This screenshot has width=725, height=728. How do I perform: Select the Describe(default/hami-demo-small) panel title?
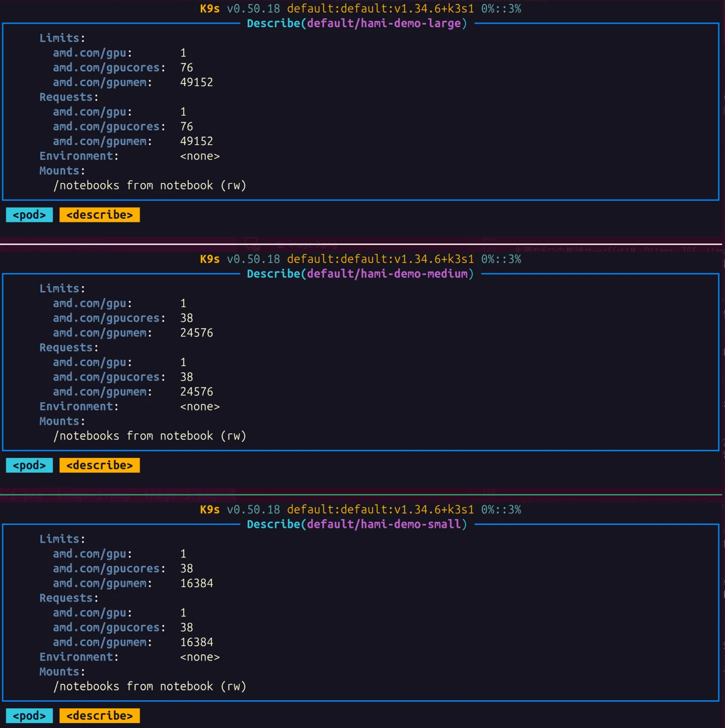[x=357, y=524]
